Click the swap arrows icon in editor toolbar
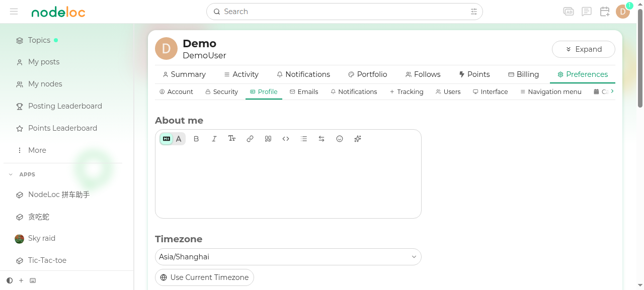Screen dimensions: 644x290 (x=321, y=139)
